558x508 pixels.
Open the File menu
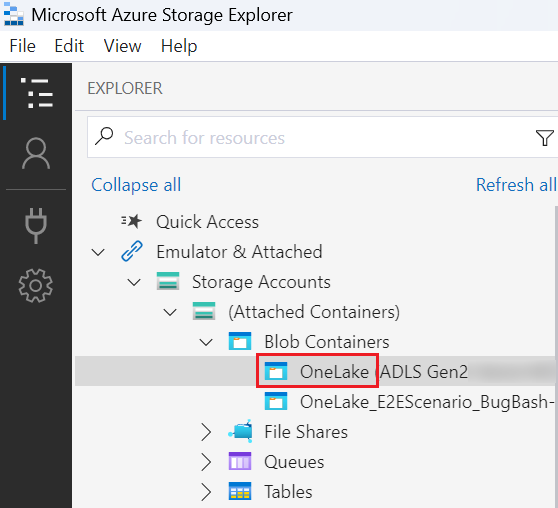[22, 46]
